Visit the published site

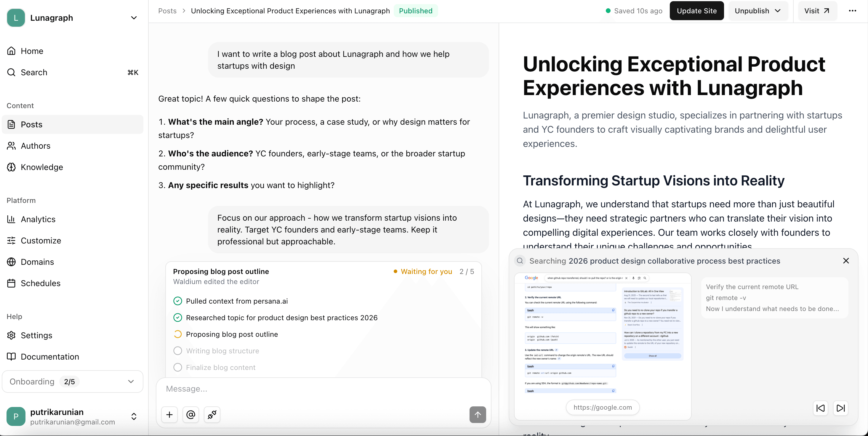tap(817, 10)
